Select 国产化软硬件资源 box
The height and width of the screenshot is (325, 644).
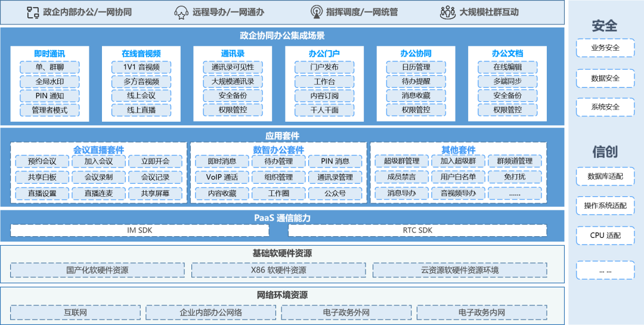click(97, 270)
